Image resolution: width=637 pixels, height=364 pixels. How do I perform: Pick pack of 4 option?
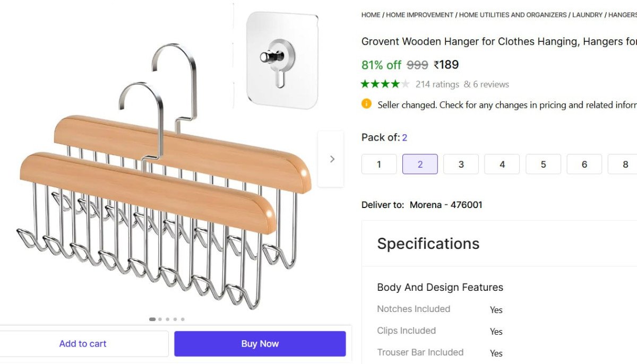coord(502,164)
